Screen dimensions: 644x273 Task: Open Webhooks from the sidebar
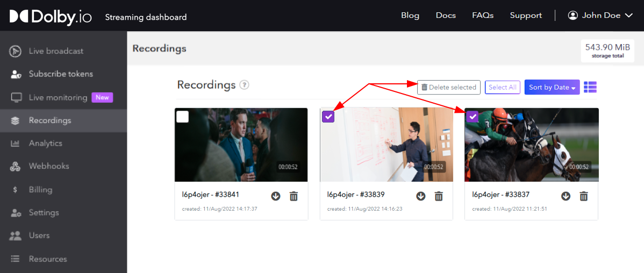[x=49, y=166]
